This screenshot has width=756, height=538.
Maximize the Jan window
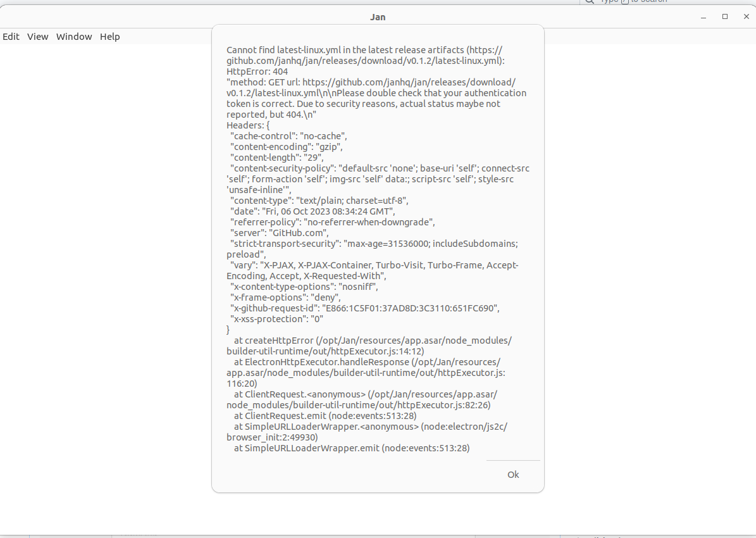(x=724, y=16)
